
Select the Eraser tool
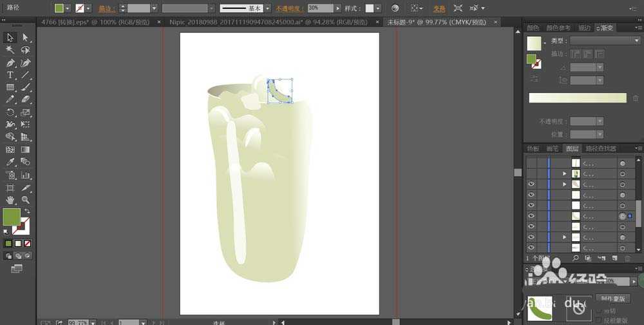(26, 99)
